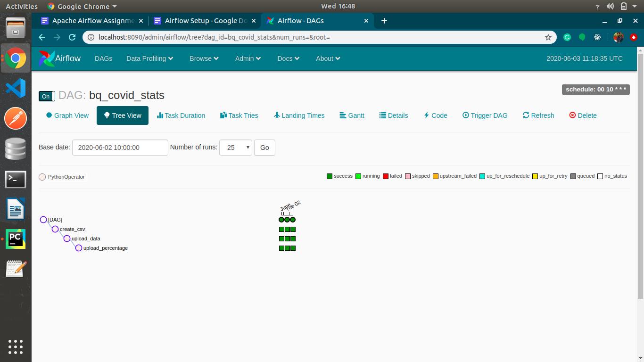Show all applications grid in dock
This screenshot has width=644, height=362.
16,346
